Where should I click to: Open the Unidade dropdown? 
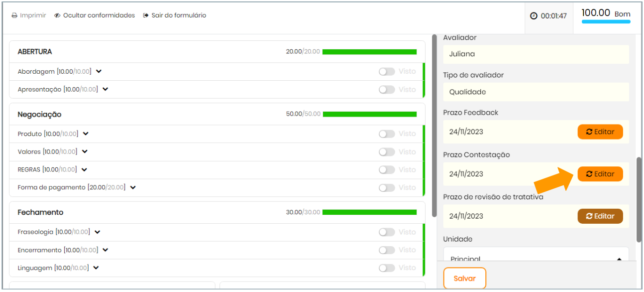click(536, 256)
